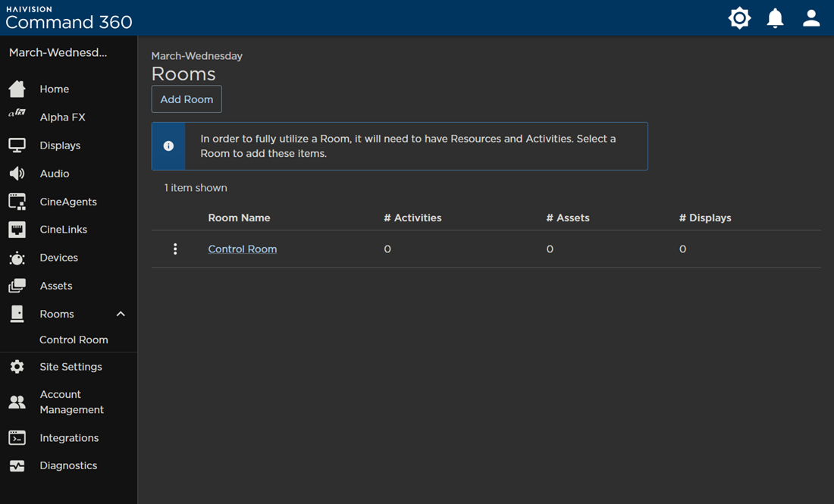The image size is (834, 504).
Task: Open the user profile icon
Action: [811, 18]
